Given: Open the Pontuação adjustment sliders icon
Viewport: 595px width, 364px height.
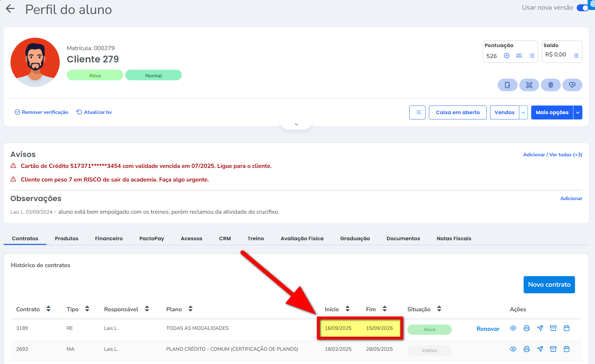Looking at the screenshot, I should (x=519, y=56).
